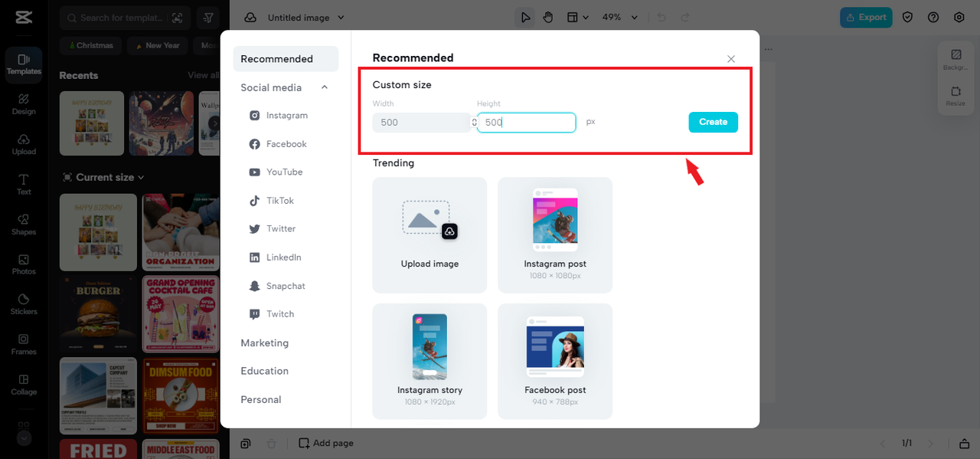Click the Add page button
The image size is (980, 459).
[326, 443]
